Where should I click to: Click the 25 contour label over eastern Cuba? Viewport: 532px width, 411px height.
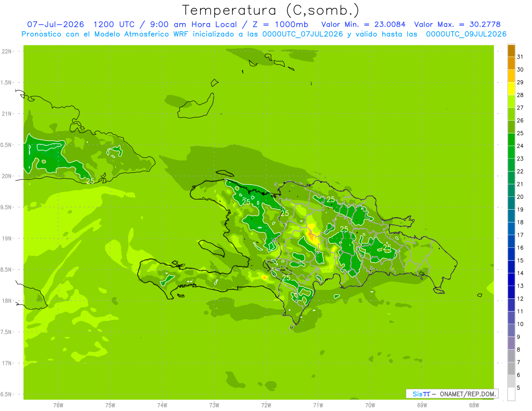point(90,180)
